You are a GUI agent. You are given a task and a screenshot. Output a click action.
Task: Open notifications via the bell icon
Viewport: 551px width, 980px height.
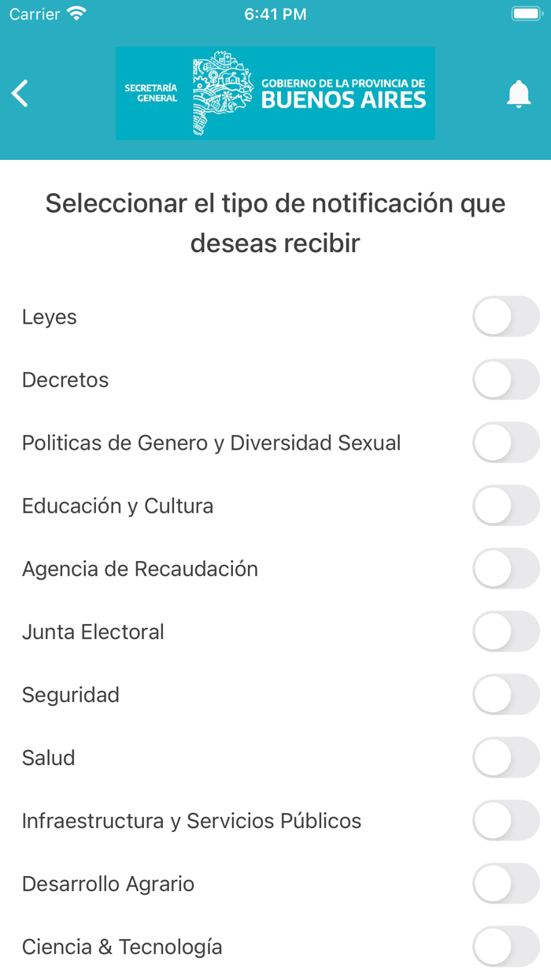tap(520, 92)
